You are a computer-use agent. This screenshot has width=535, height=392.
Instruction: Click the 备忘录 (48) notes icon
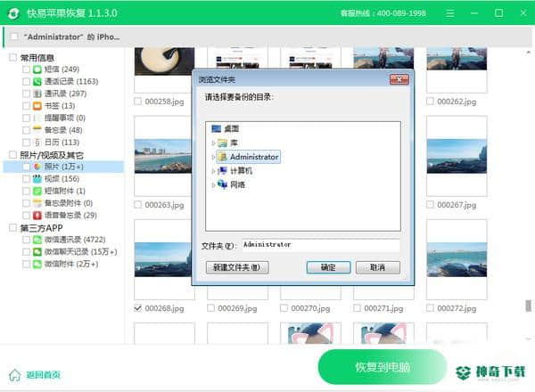[37, 130]
